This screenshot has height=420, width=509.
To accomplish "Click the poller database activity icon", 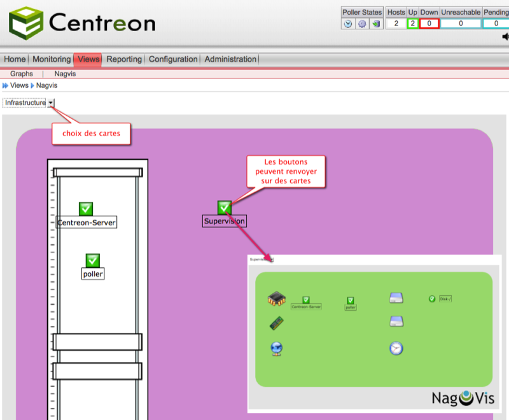I will (376, 24).
